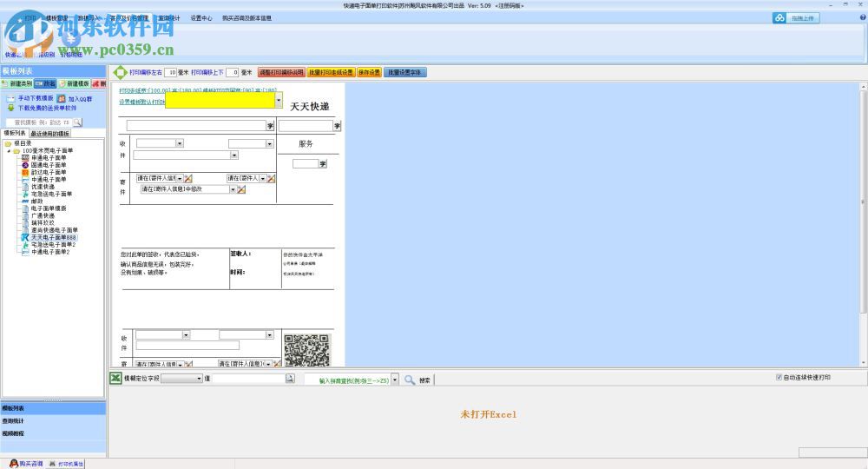Open the recipient address dropdown
The width and height of the screenshot is (868, 469).
(x=234, y=155)
